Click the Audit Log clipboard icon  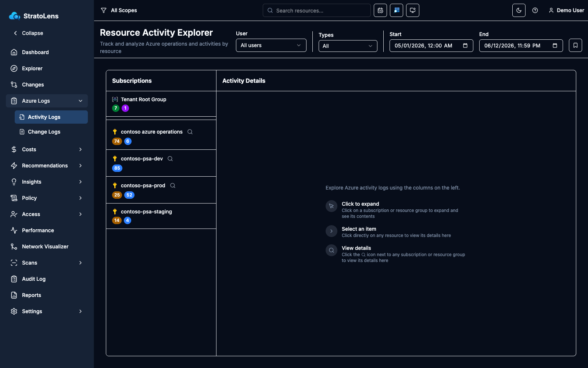[14, 279]
